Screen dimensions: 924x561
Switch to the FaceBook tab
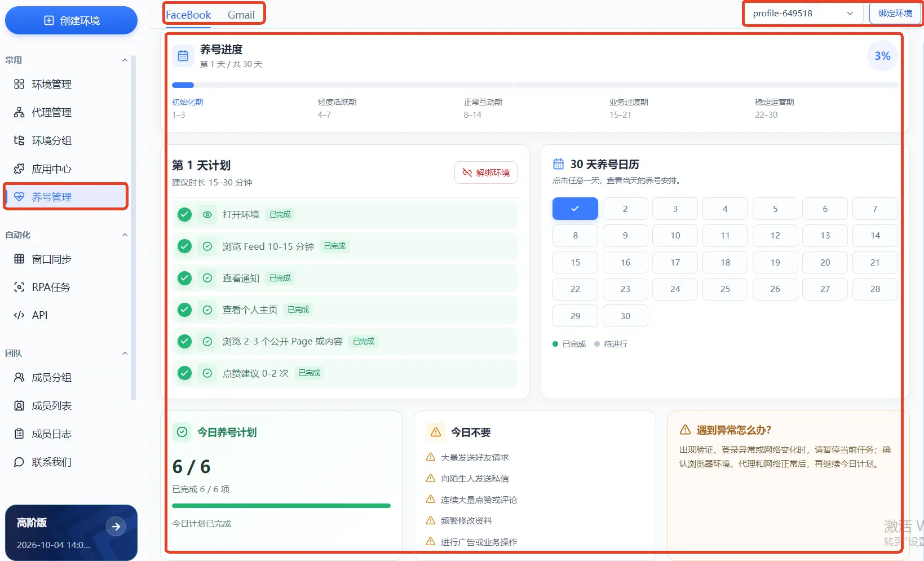188,15
